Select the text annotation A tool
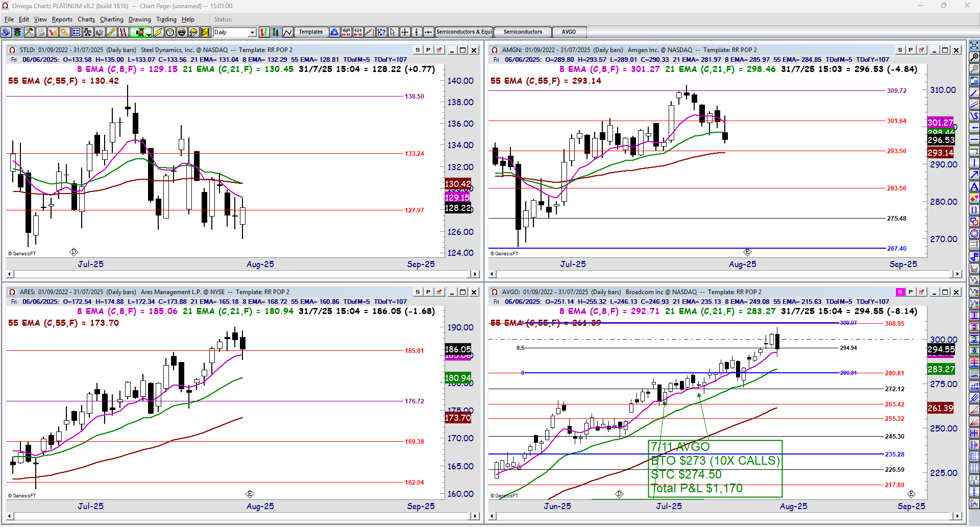Image resolution: width=980 pixels, height=527 pixels. click(974, 186)
